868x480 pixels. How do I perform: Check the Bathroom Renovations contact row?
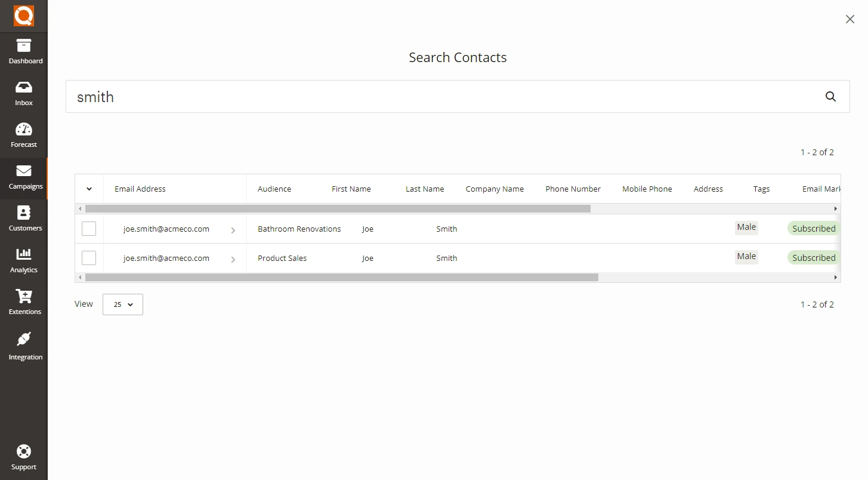click(89, 229)
